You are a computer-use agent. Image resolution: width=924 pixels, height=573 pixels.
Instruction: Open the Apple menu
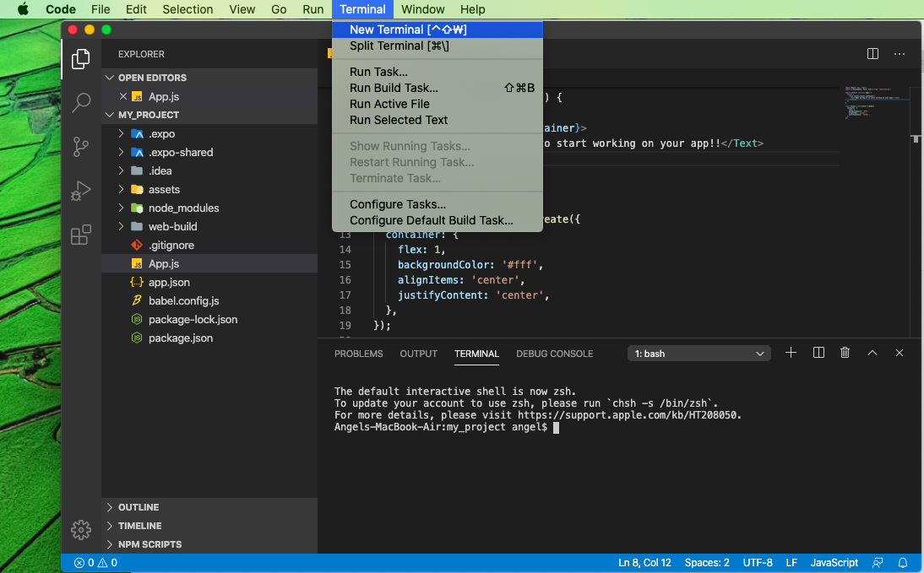click(x=23, y=8)
